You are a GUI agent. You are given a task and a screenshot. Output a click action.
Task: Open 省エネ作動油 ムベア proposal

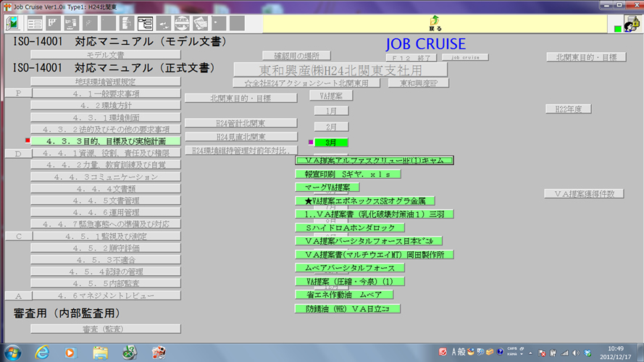pyautogui.click(x=344, y=295)
